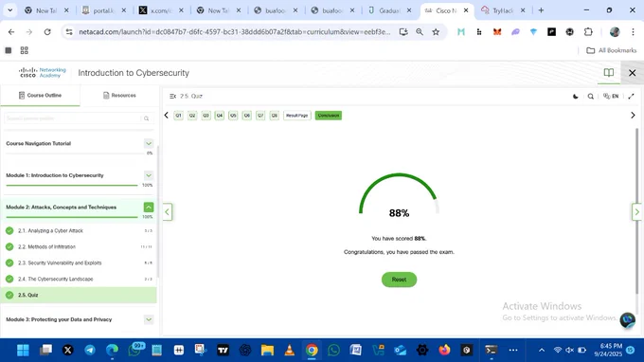Collapse Module 2 Attacks, Concepts and Techniques

point(149,208)
